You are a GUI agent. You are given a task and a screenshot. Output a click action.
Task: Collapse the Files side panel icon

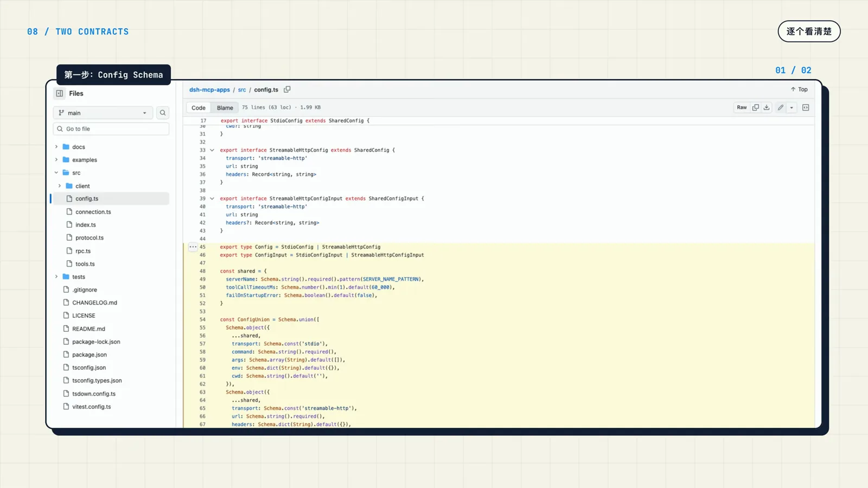[60, 93]
